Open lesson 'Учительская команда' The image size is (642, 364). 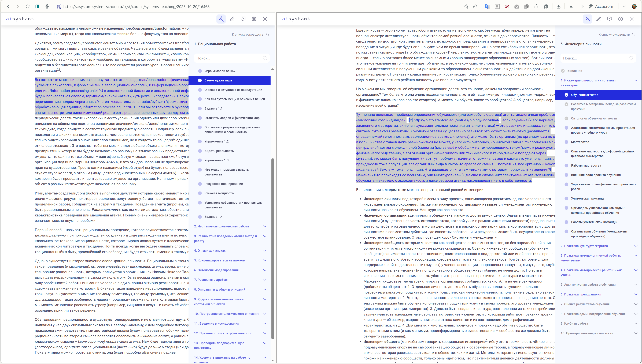[588, 198]
